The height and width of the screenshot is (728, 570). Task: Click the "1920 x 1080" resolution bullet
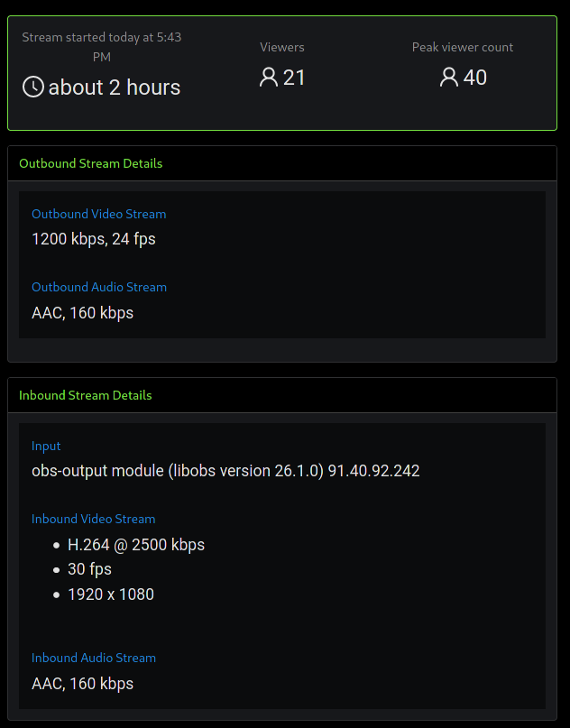click(x=111, y=594)
